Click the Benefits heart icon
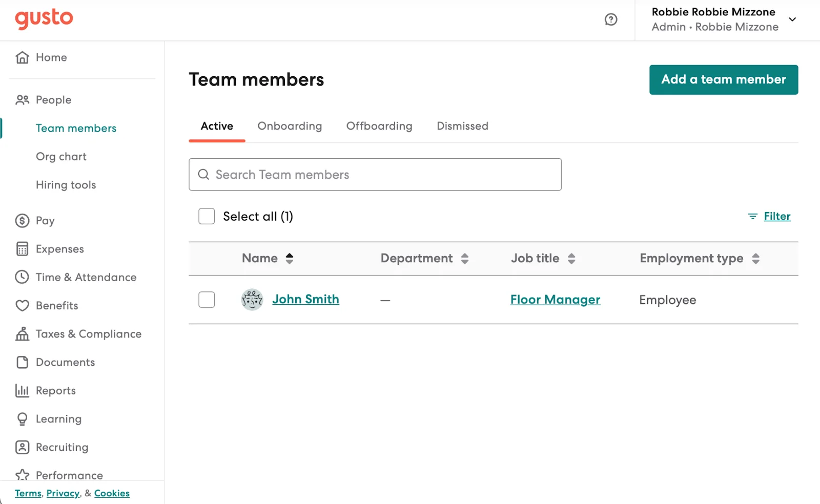 (22, 306)
